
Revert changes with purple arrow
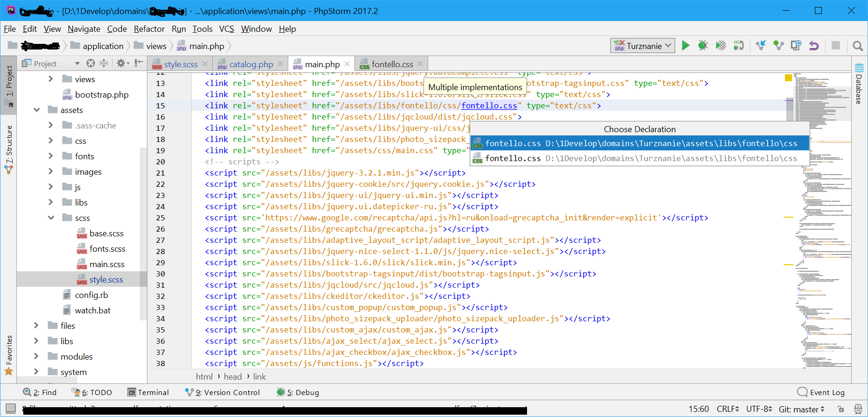[814, 45]
